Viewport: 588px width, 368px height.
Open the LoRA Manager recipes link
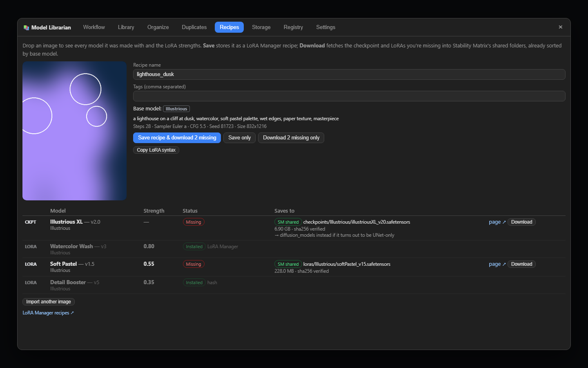pos(48,313)
